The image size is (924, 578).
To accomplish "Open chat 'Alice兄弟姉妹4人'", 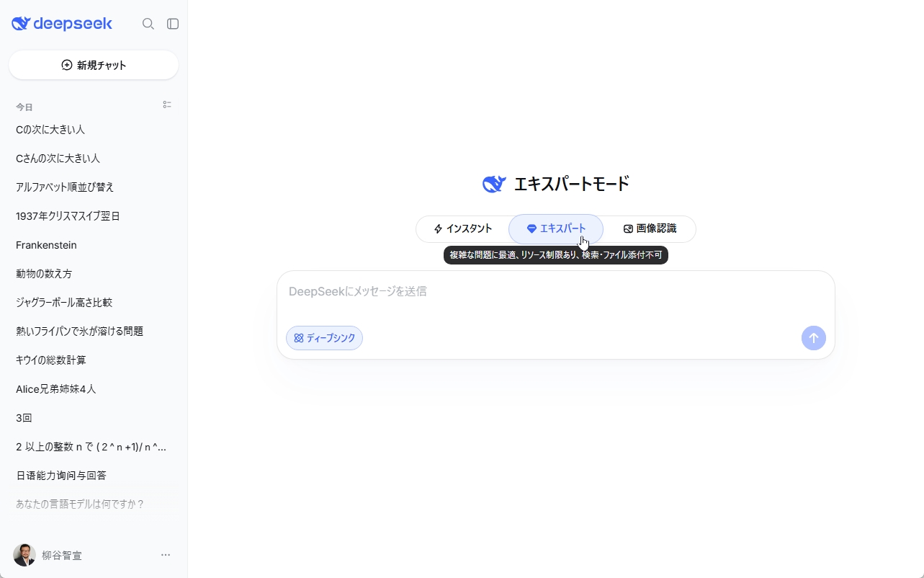I will pos(94,389).
